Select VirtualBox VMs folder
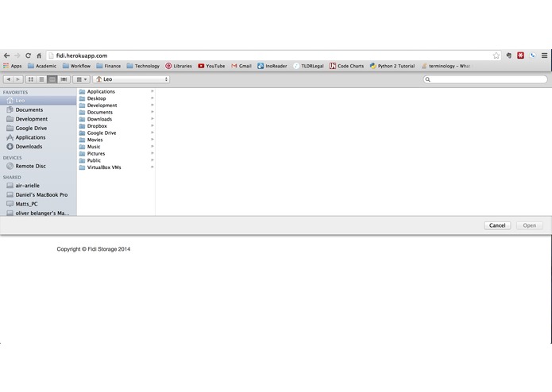The image size is (552, 392). pyautogui.click(x=116, y=167)
